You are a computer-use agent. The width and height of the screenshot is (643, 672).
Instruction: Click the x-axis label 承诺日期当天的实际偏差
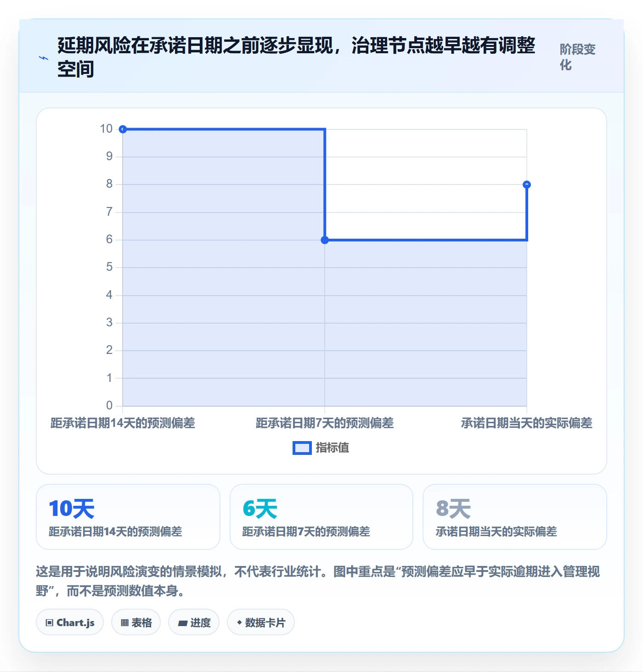click(527, 423)
